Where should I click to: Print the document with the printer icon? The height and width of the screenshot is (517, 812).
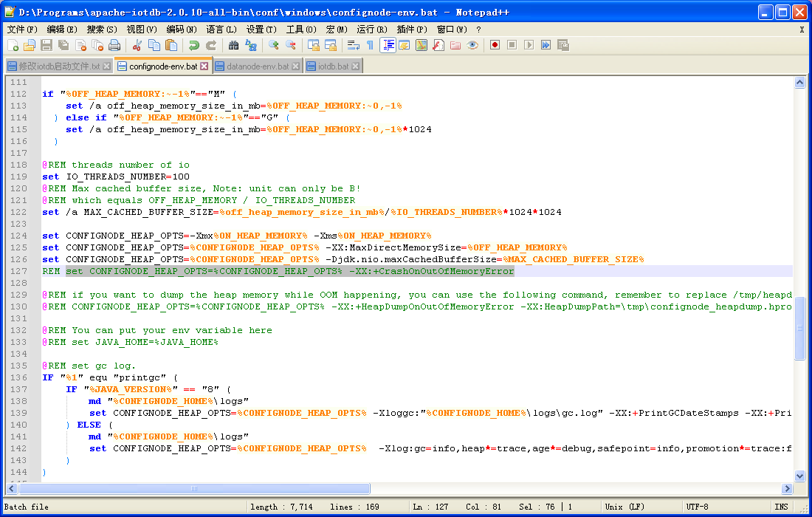pyautogui.click(x=114, y=46)
